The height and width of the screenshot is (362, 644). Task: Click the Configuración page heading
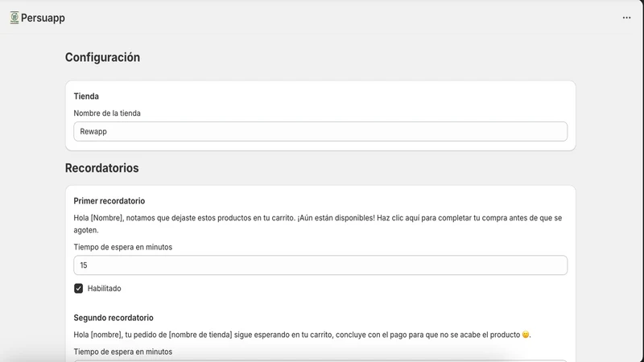(x=102, y=57)
